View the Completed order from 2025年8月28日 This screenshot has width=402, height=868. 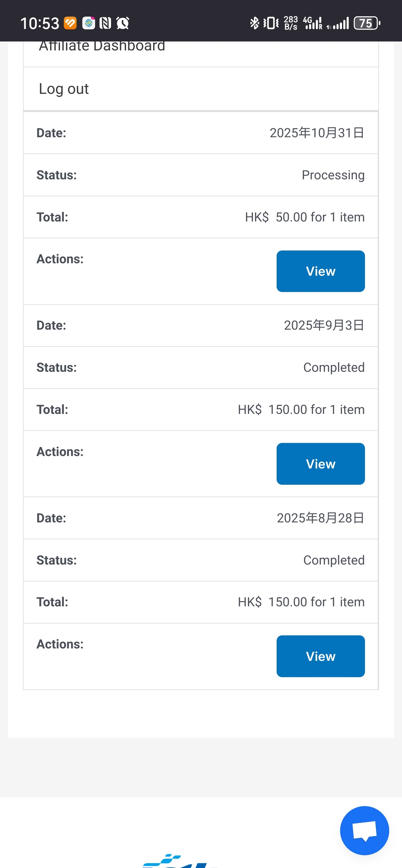320,656
